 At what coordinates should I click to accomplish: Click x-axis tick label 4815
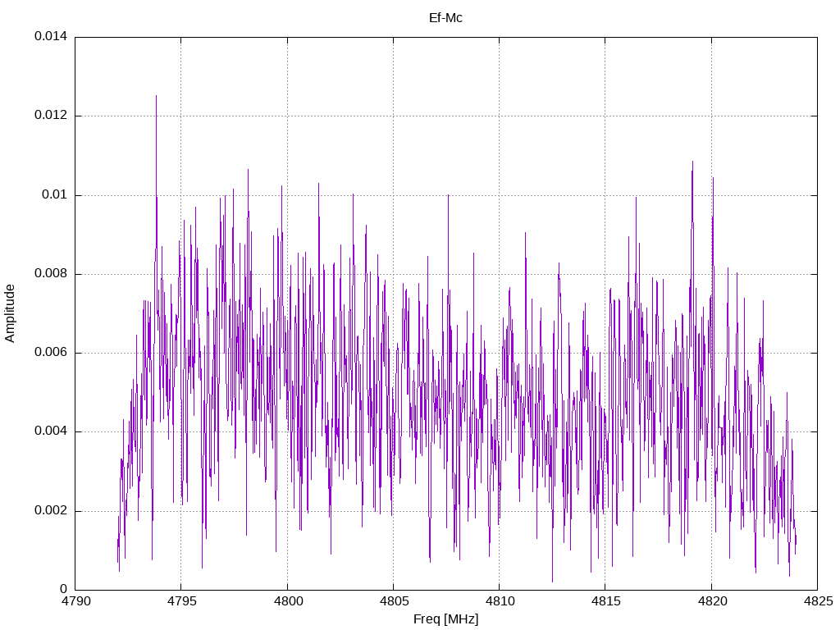(x=606, y=601)
